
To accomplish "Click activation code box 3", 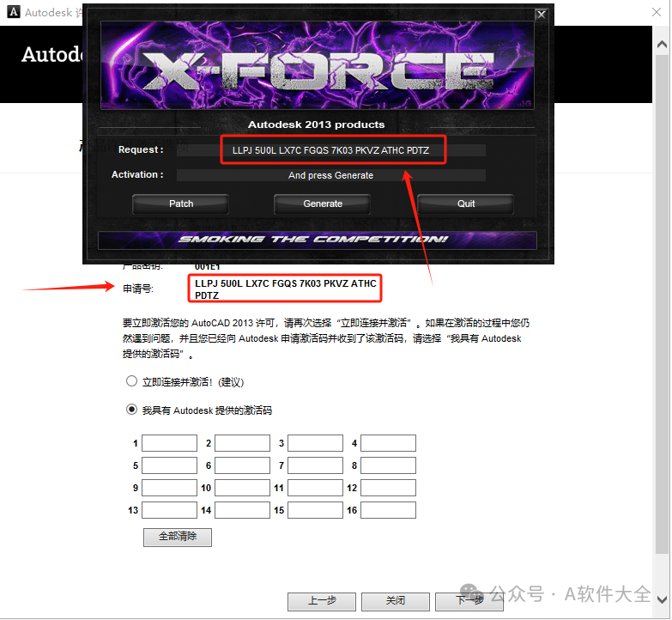I will tap(315, 443).
